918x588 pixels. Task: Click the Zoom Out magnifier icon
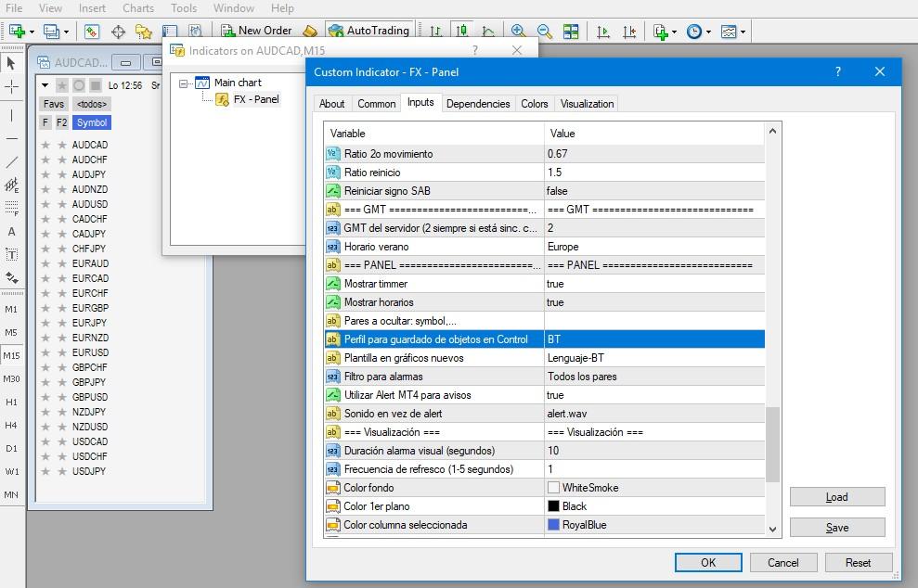pos(545,31)
